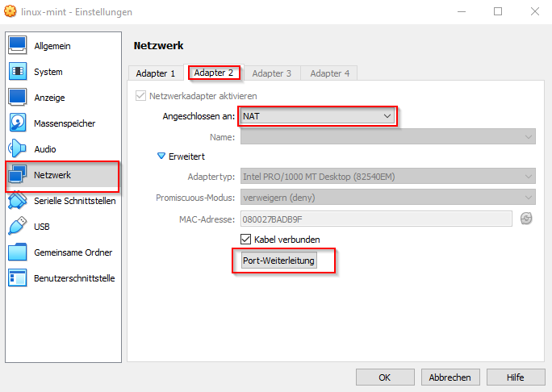Viewport: 552px width, 392px height.
Task: Switch to the Adapter 3 tab
Action: click(x=271, y=73)
